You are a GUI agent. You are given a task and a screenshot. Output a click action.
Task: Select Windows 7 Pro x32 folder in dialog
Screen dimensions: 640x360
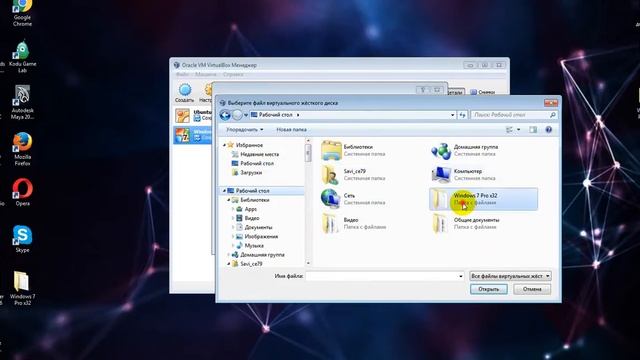483,199
